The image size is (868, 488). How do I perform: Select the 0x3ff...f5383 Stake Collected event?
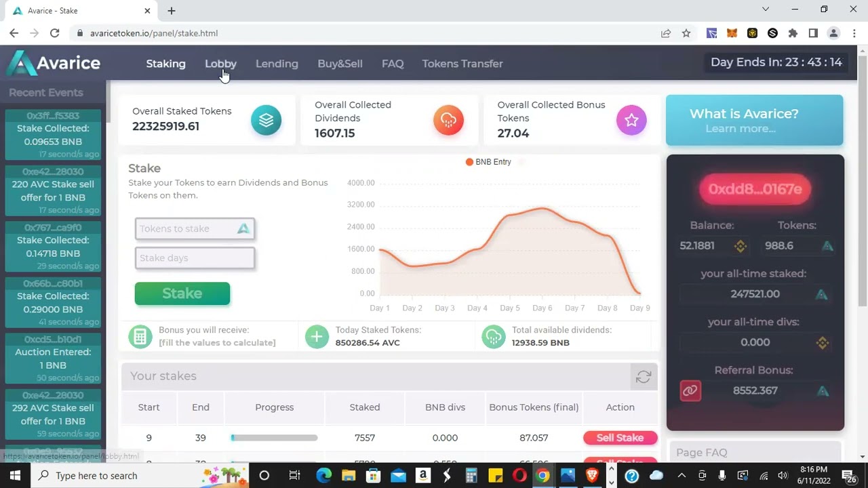click(x=53, y=135)
